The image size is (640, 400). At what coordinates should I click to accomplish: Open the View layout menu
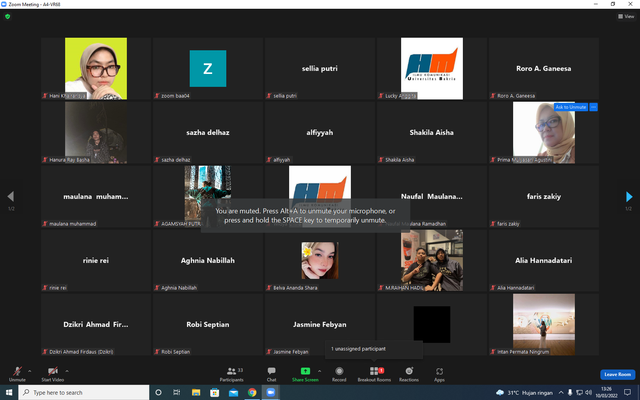tap(626, 16)
